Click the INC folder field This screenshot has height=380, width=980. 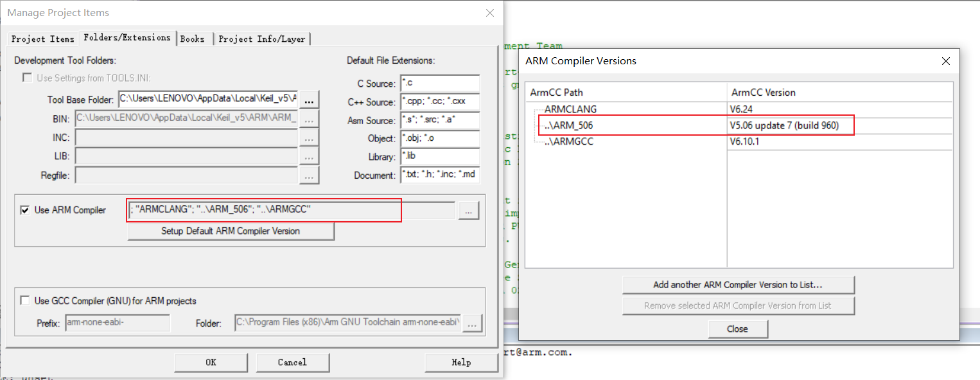(x=186, y=137)
